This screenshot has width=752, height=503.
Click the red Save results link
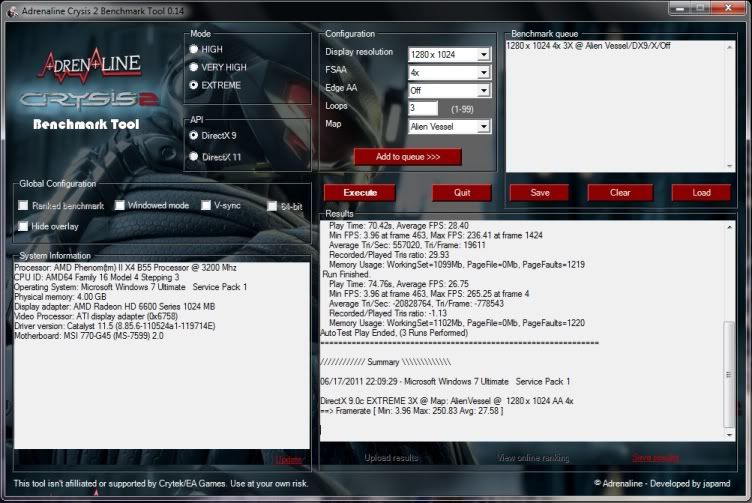(x=656, y=458)
